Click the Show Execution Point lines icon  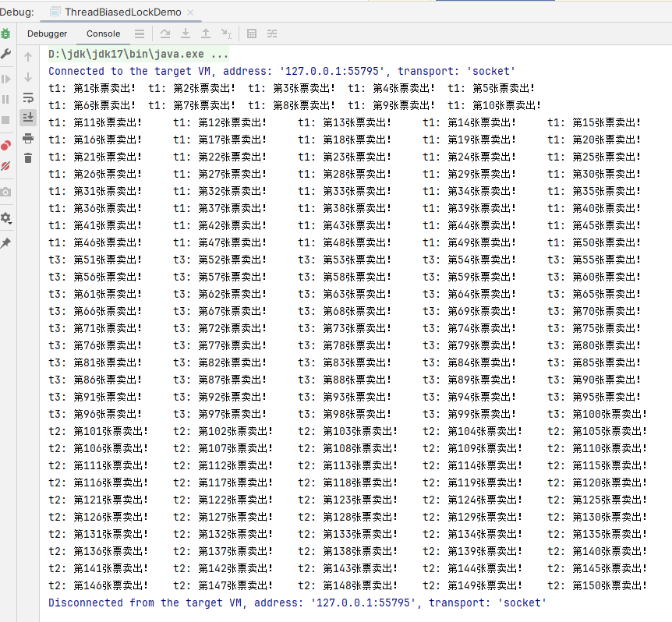pyautogui.click(x=140, y=34)
